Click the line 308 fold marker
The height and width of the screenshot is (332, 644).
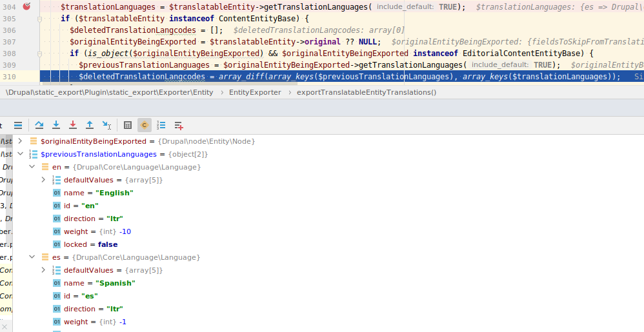point(40,54)
